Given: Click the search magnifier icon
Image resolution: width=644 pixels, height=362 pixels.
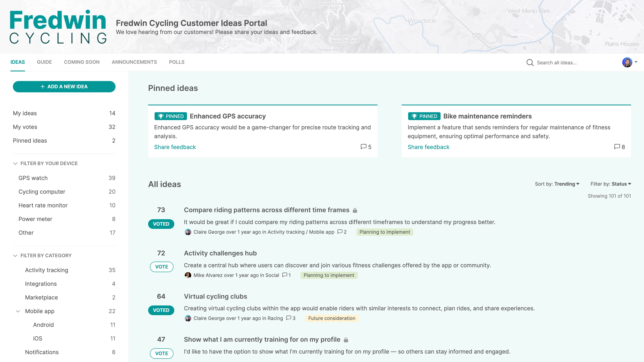Looking at the screenshot, I should (x=530, y=63).
